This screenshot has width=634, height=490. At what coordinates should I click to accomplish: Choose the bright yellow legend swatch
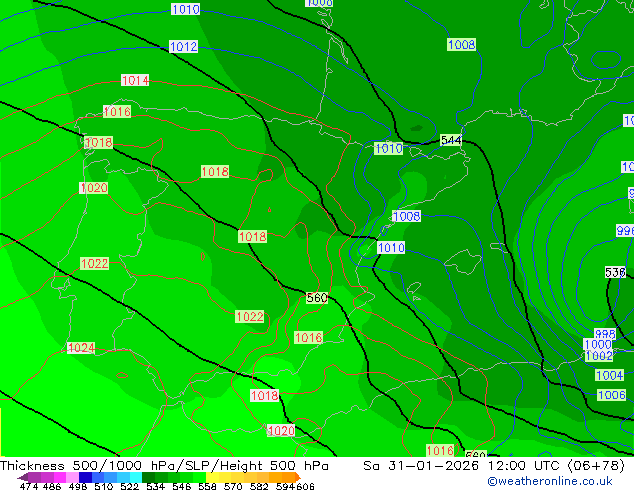(212, 477)
